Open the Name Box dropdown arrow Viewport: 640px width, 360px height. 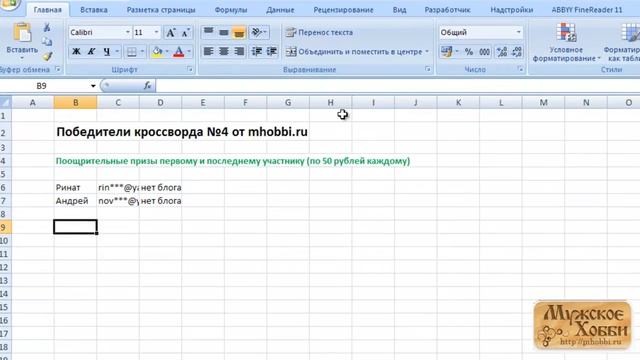pyautogui.click(x=93, y=86)
